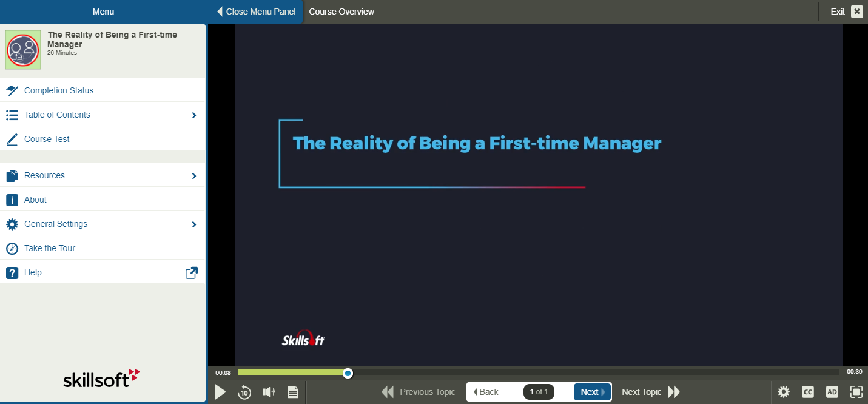
Task: Open the Course Test item
Action: [x=47, y=139]
